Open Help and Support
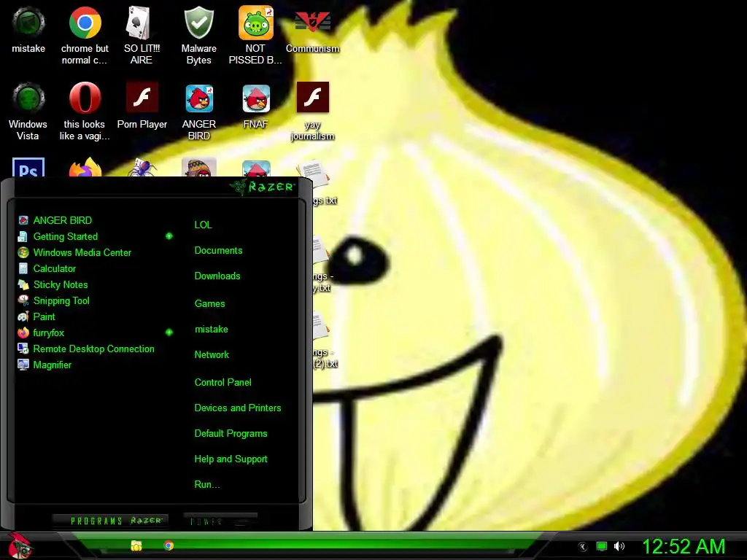 (x=231, y=459)
